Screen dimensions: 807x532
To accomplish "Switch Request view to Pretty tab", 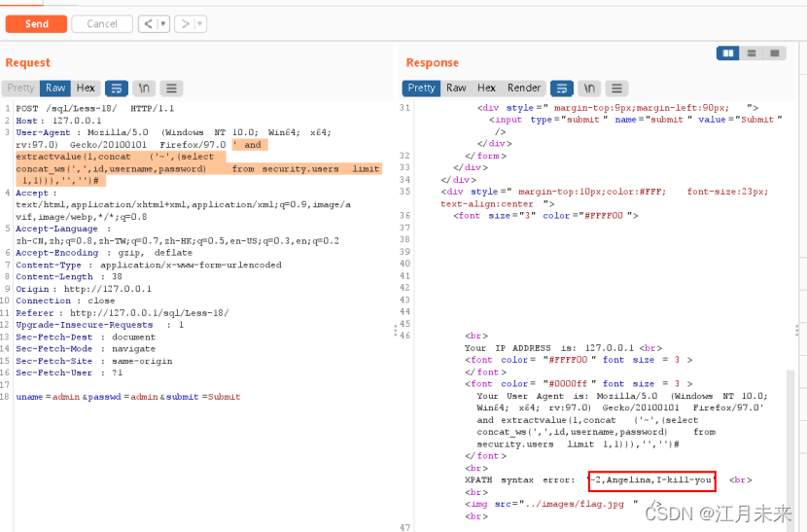I will coord(20,89).
